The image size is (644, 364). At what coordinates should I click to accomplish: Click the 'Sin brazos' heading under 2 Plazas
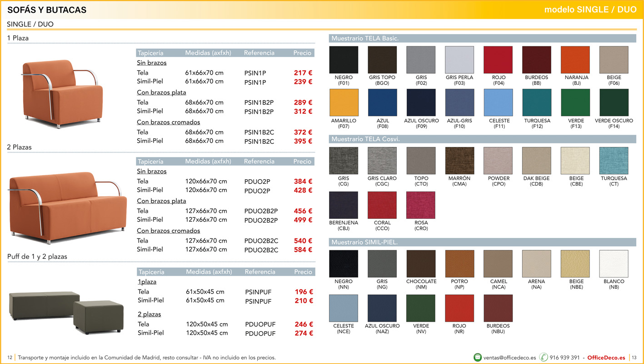pyautogui.click(x=152, y=172)
